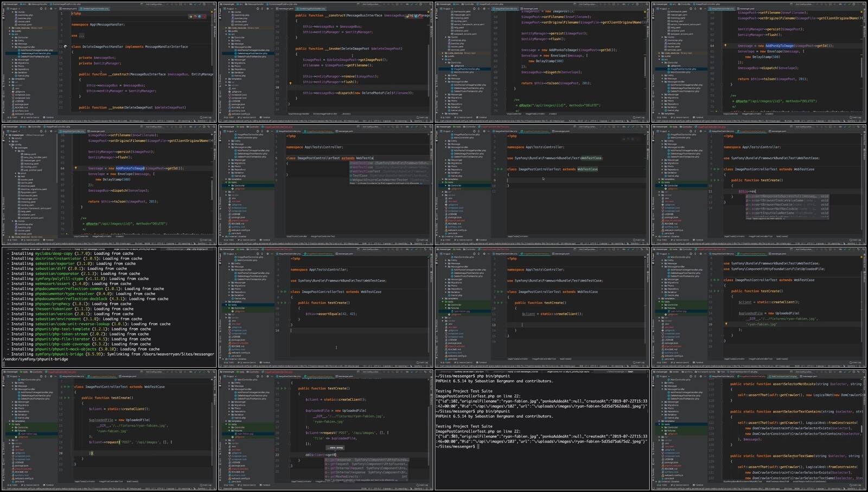Click the 'assertSelectorTextContains' function signature line
Viewport: 868px width, 492px height.
tap(796, 412)
